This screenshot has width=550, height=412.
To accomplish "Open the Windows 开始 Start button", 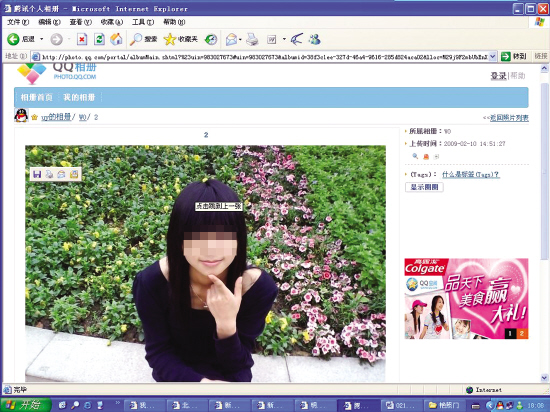I will (x=26, y=405).
